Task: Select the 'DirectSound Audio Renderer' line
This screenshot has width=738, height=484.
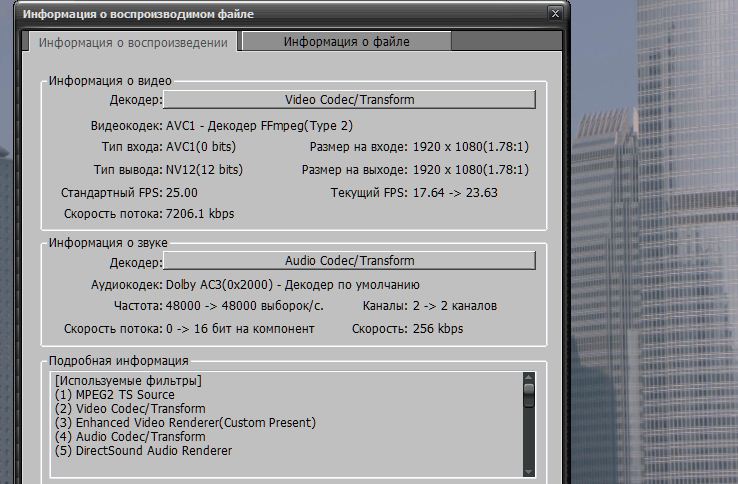Action: [143, 451]
